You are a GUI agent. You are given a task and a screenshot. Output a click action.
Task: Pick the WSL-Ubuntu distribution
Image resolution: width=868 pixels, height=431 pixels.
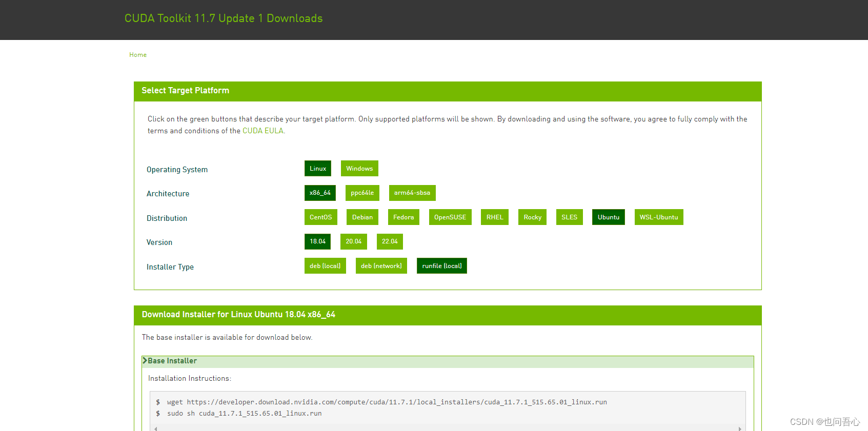659,217
